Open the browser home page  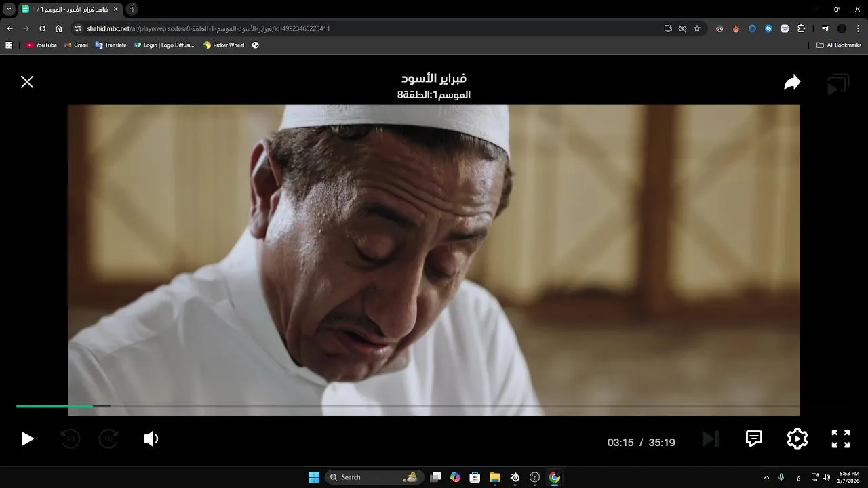(58, 28)
